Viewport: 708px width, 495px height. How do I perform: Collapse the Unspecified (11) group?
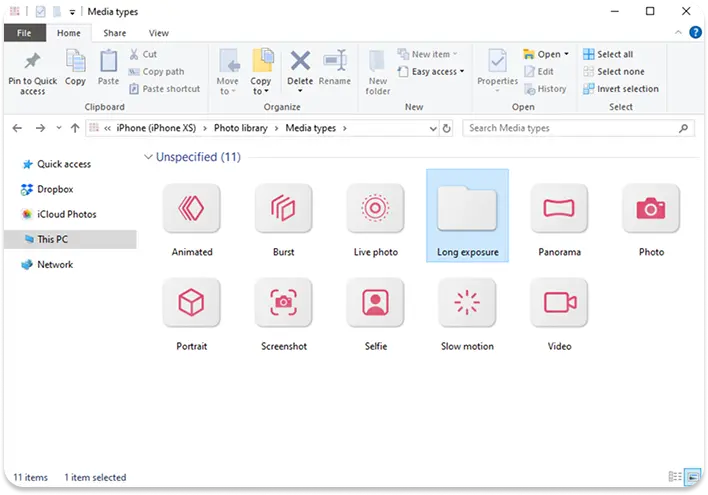[x=148, y=157]
